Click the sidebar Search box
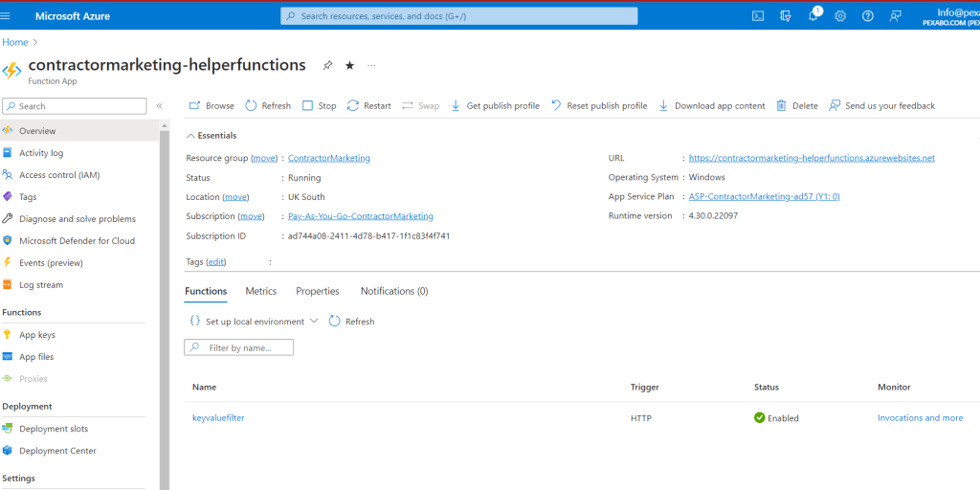The image size is (980, 490). (x=75, y=106)
